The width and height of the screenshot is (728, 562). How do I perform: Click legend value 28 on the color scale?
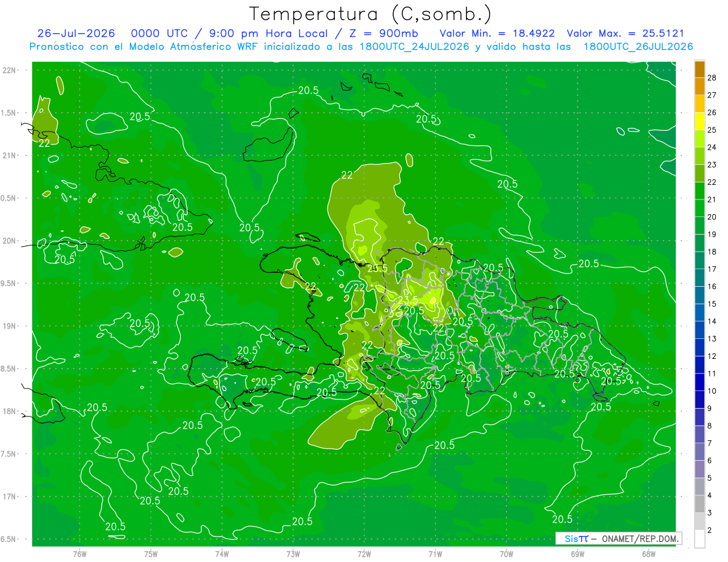712,78
